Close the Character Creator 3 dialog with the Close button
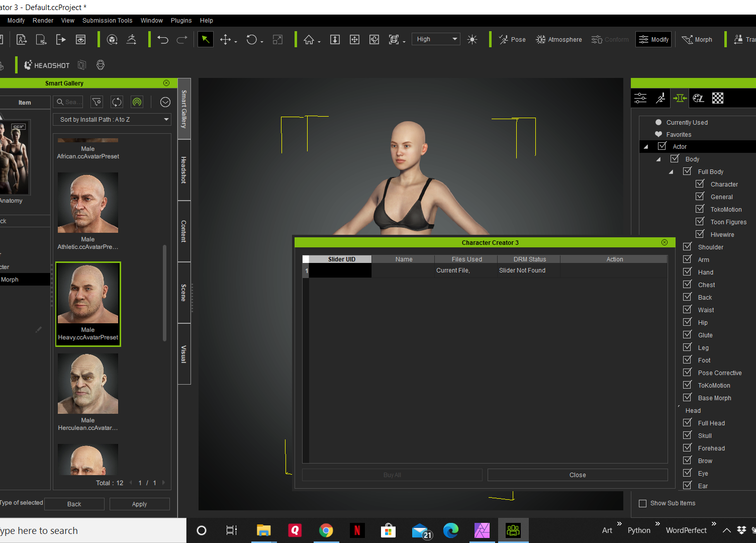The image size is (756, 543). [578, 475]
